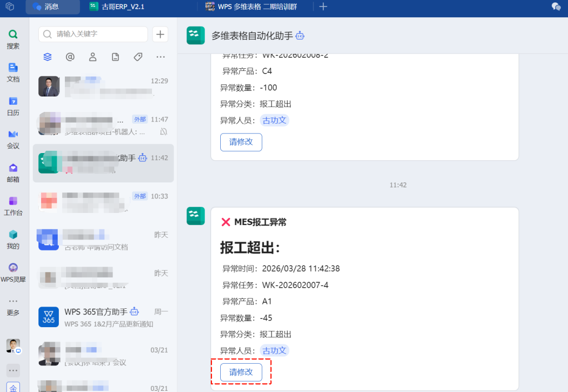The image size is (568, 392).
Task: Open WPS灵犀 assistant
Action: pos(13,273)
